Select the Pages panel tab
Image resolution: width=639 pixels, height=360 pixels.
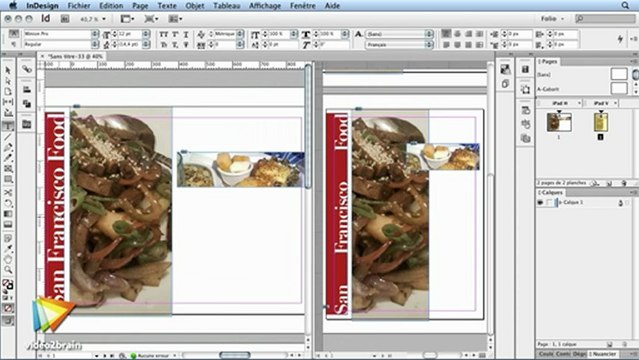tap(548, 61)
